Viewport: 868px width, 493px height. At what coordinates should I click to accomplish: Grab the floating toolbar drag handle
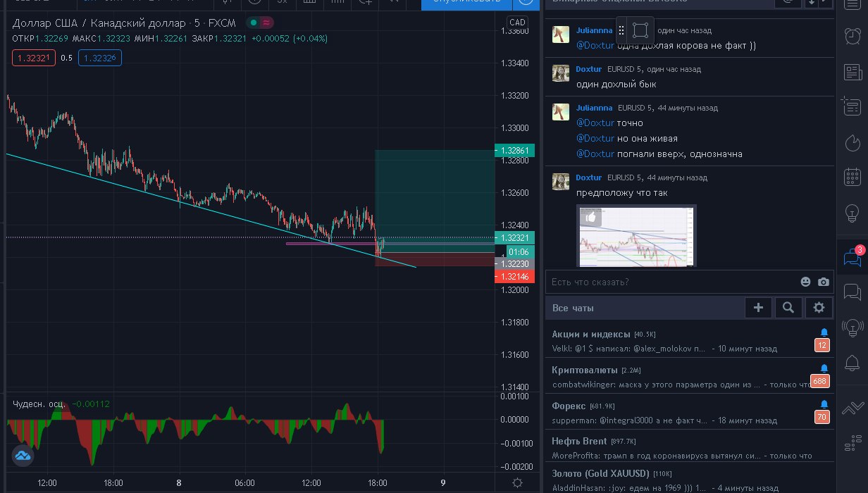click(x=621, y=30)
